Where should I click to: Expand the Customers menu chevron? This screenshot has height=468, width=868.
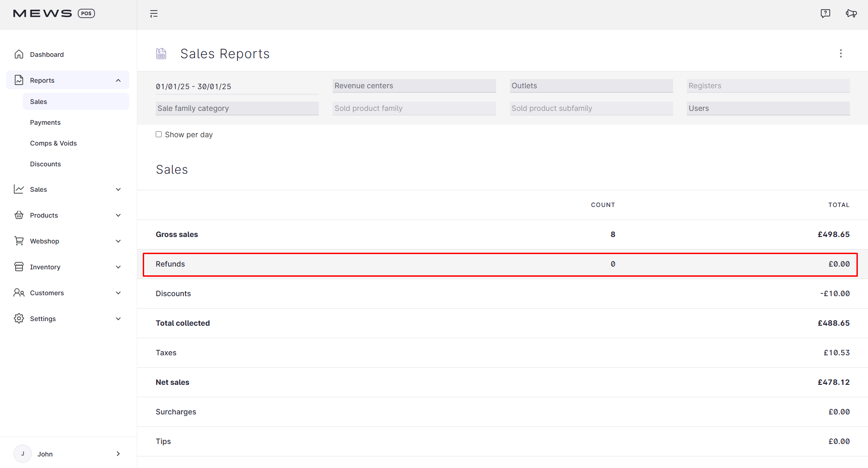(x=118, y=293)
